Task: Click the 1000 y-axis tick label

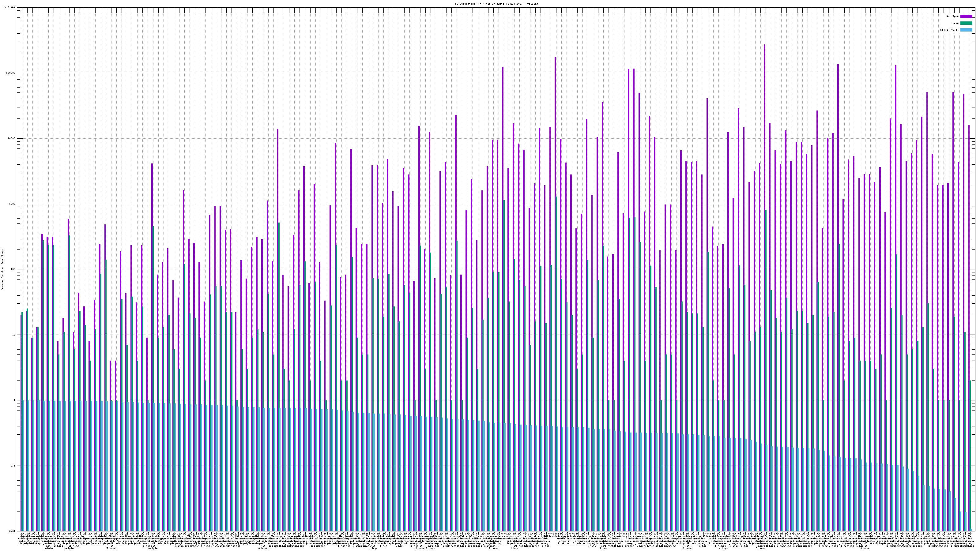Action: 13,204
